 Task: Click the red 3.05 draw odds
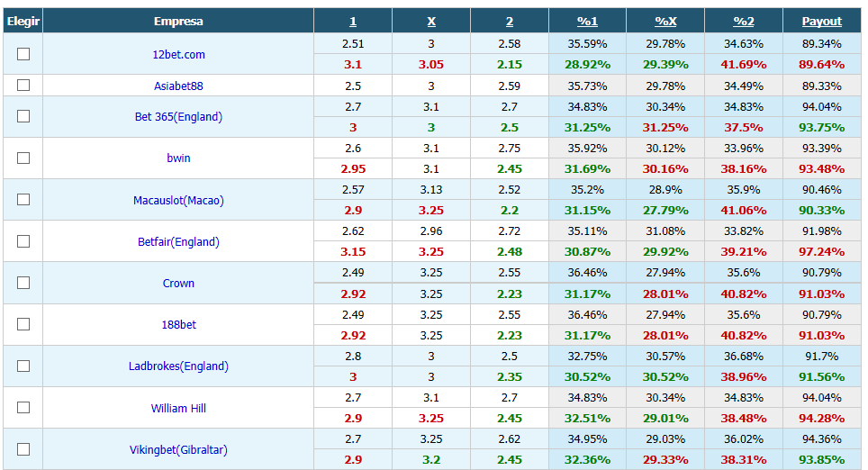pos(431,64)
